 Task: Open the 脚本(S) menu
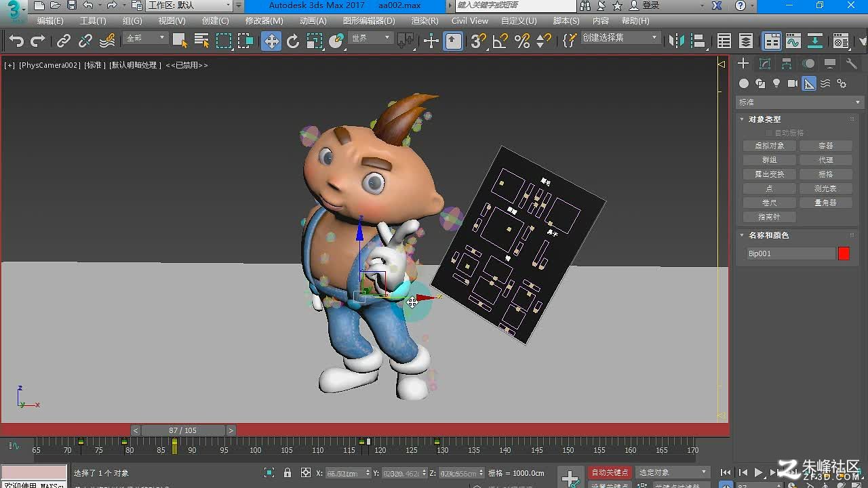566,21
